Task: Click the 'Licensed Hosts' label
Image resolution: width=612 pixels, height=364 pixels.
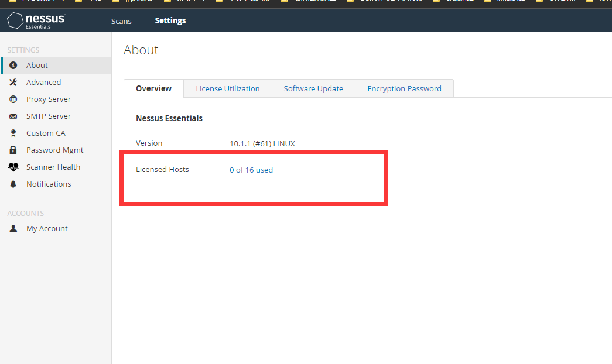Action: click(162, 170)
